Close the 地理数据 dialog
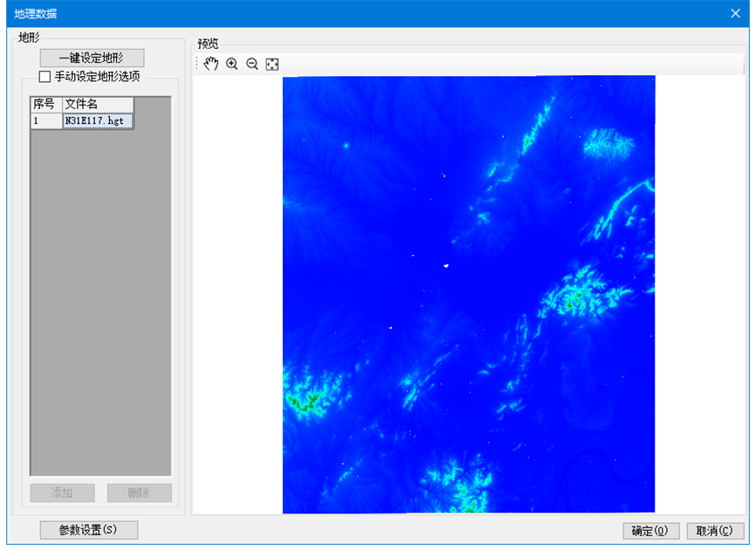756x551 pixels. click(x=736, y=13)
